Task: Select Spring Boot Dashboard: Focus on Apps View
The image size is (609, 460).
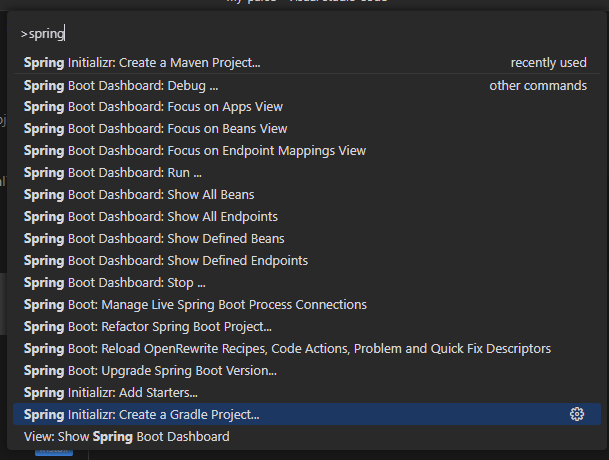Action: click(307, 107)
